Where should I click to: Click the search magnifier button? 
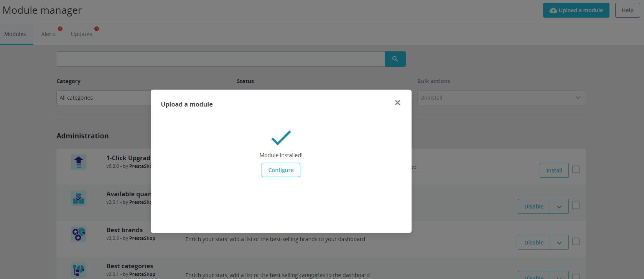395,59
